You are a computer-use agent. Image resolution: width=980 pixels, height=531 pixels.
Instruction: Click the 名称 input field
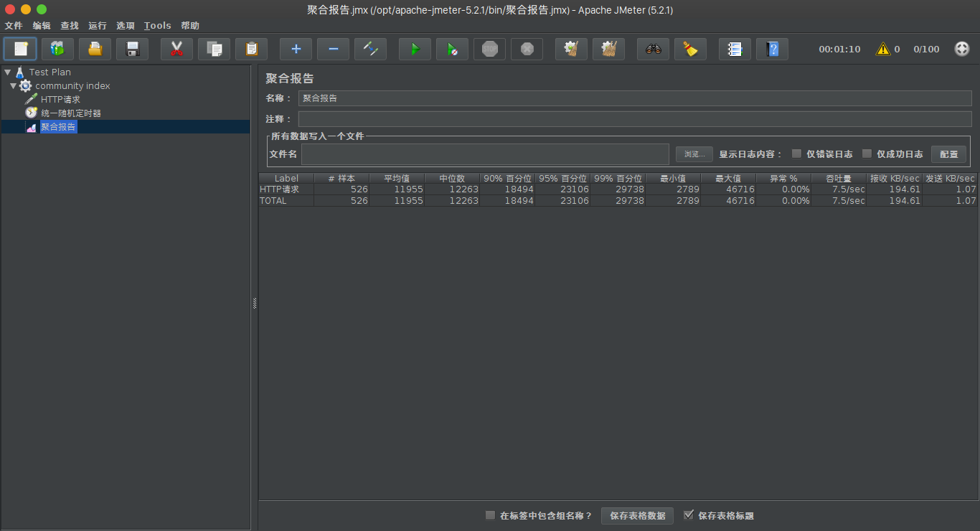(x=635, y=98)
